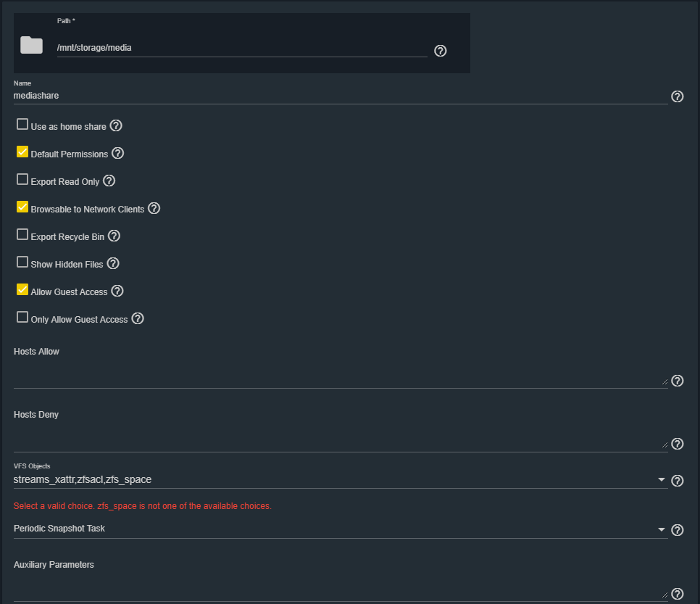Show help for VFS Objects
700x604 pixels.
pos(677,480)
